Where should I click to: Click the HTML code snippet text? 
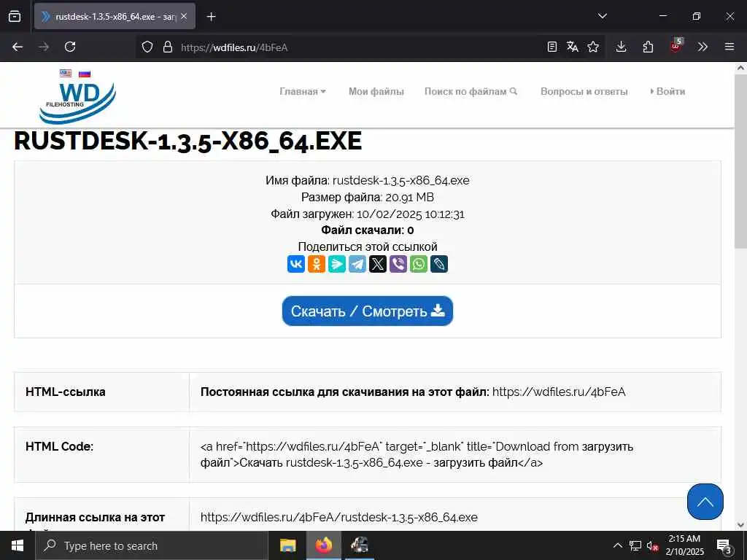point(417,454)
